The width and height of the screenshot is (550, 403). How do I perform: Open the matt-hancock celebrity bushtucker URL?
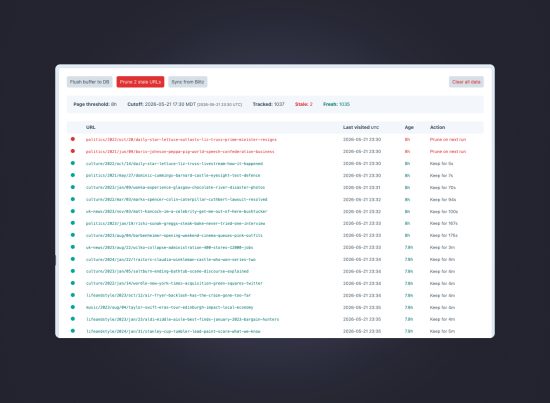click(x=176, y=211)
